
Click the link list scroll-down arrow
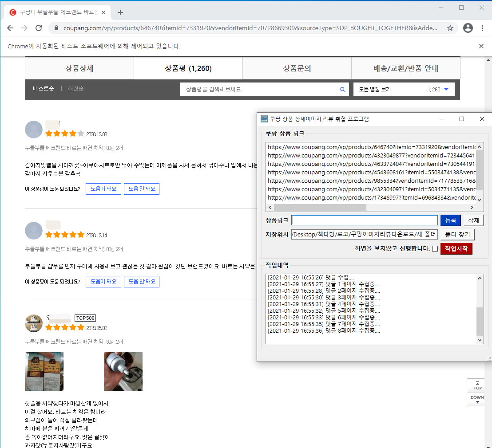(x=480, y=200)
